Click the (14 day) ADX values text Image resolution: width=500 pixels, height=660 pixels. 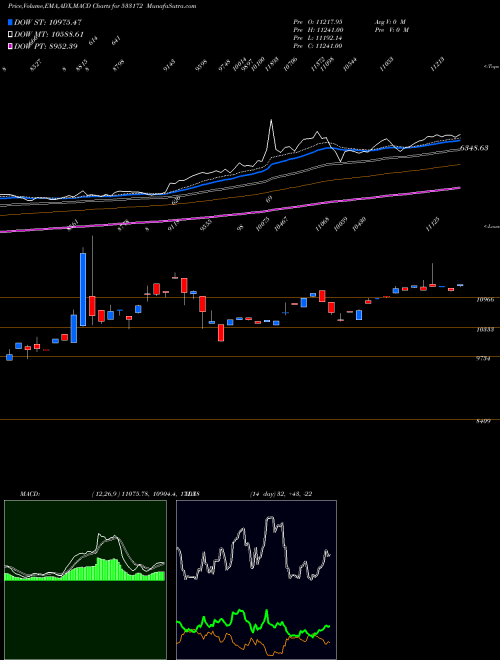pyautogui.click(x=281, y=494)
